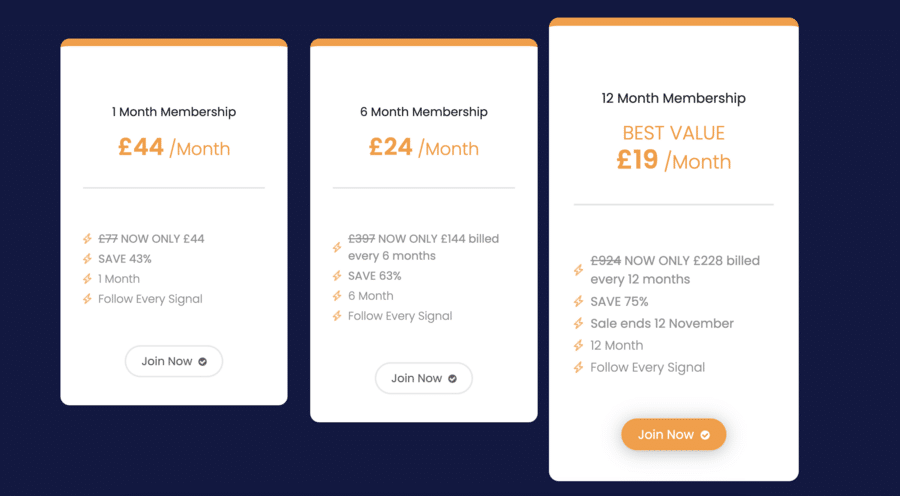Join the 1 Month Membership plan
The height and width of the screenshot is (496, 900).
(173, 361)
